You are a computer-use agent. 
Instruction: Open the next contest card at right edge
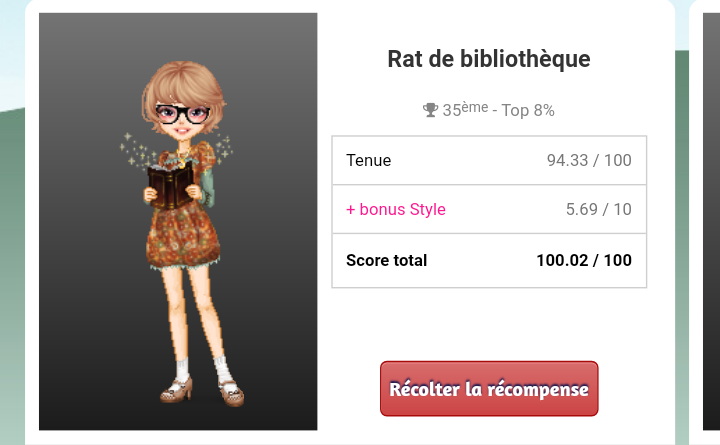coord(711,220)
